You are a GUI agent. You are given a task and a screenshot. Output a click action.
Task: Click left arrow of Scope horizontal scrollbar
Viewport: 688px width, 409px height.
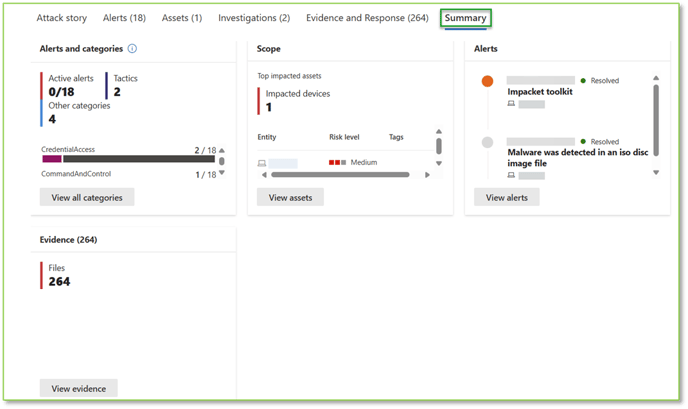[264, 175]
